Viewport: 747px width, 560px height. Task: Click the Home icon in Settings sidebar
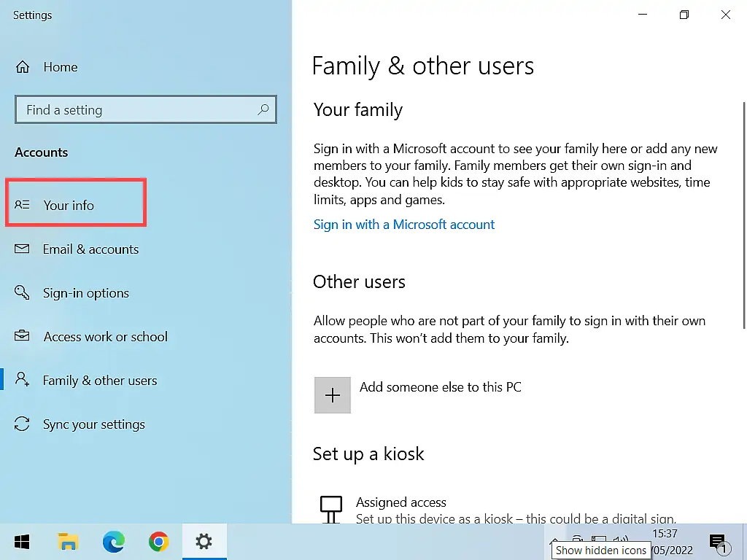[x=23, y=66]
